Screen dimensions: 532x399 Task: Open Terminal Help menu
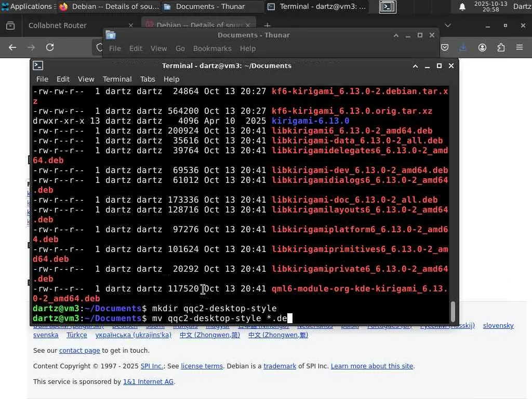tap(171, 79)
